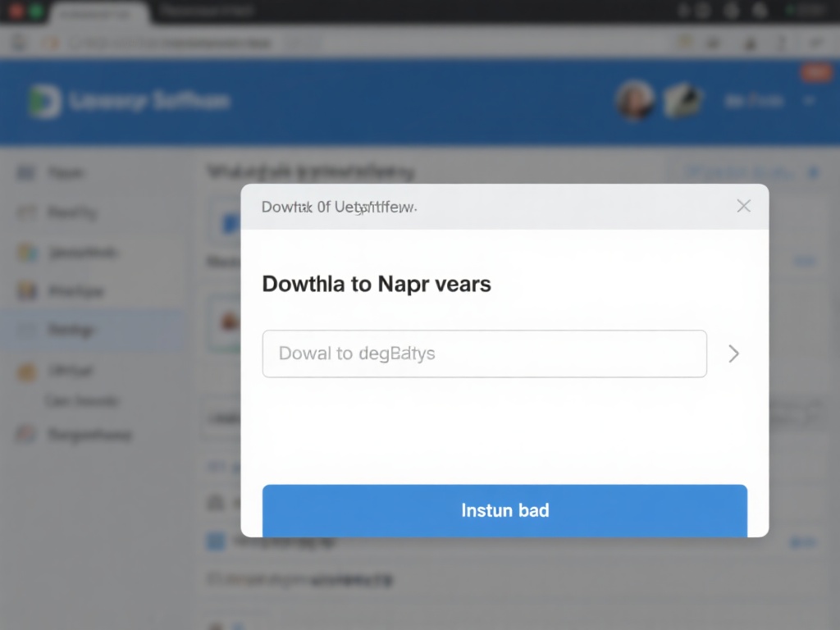
Task: Select the highlighted sidebar menu item
Action: 90,330
